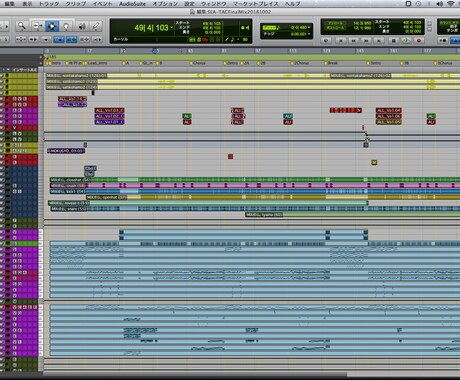The width and height of the screenshot is (460, 380).
Task: Click the Stop transport button
Action: 393,40
